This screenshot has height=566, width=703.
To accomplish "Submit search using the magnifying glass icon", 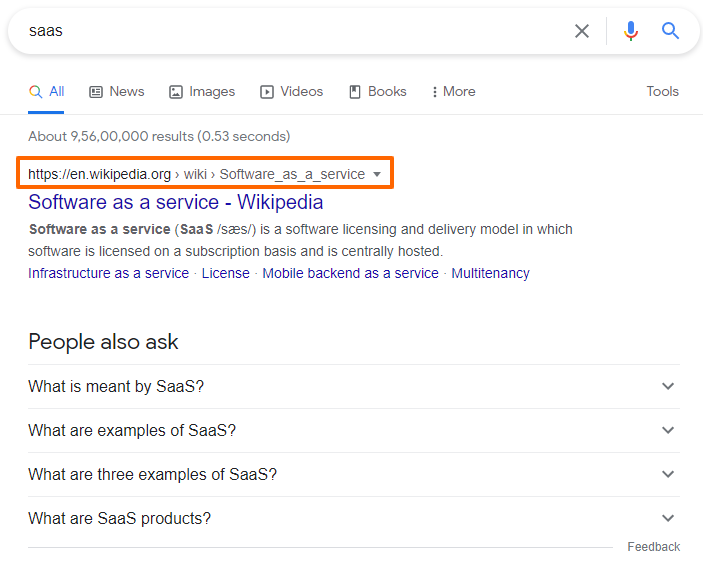I will click(x=670, y=31).
